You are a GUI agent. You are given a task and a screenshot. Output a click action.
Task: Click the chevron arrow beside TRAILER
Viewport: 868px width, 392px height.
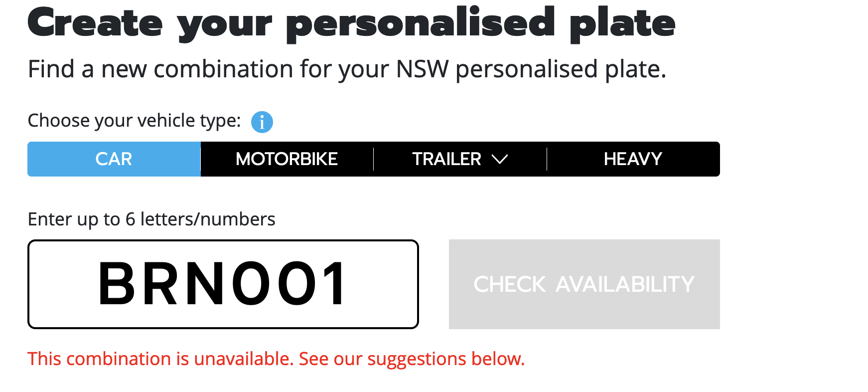(x=499, y=159)
